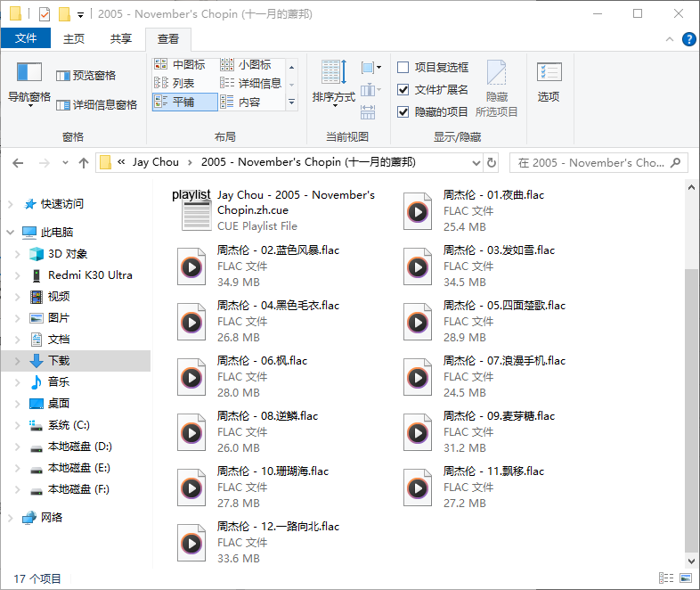Toggle the Preview pane (预览窗格)
Screen dimensions: 700x590
(85, 76)
